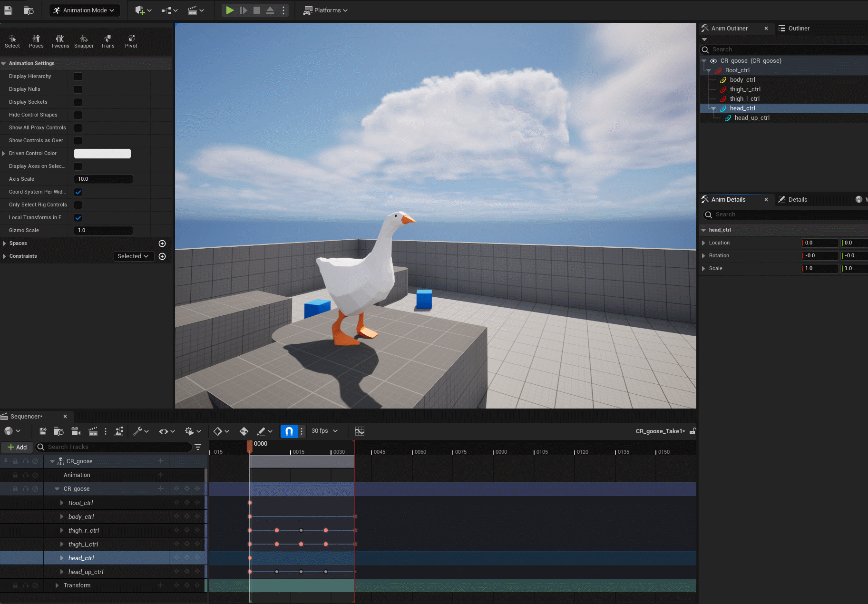Click the Save icon in top toolbar

(8, 10)
